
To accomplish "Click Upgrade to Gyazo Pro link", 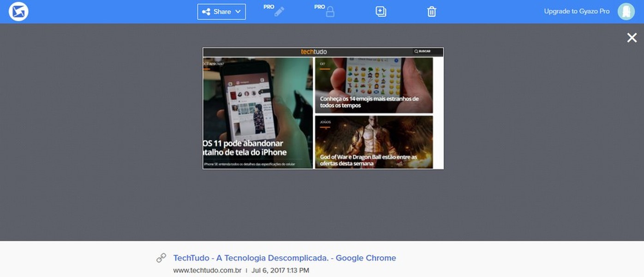I will [x=577, y=12].
